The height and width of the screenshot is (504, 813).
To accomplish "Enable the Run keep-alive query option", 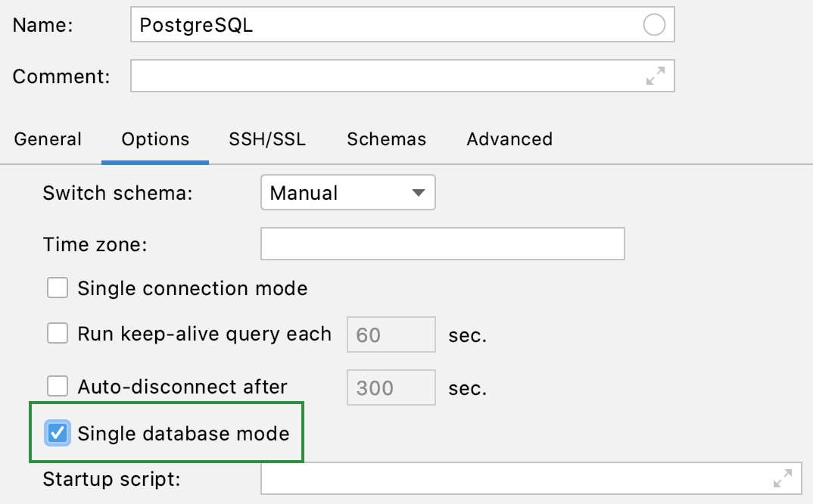I will (57, 334).
